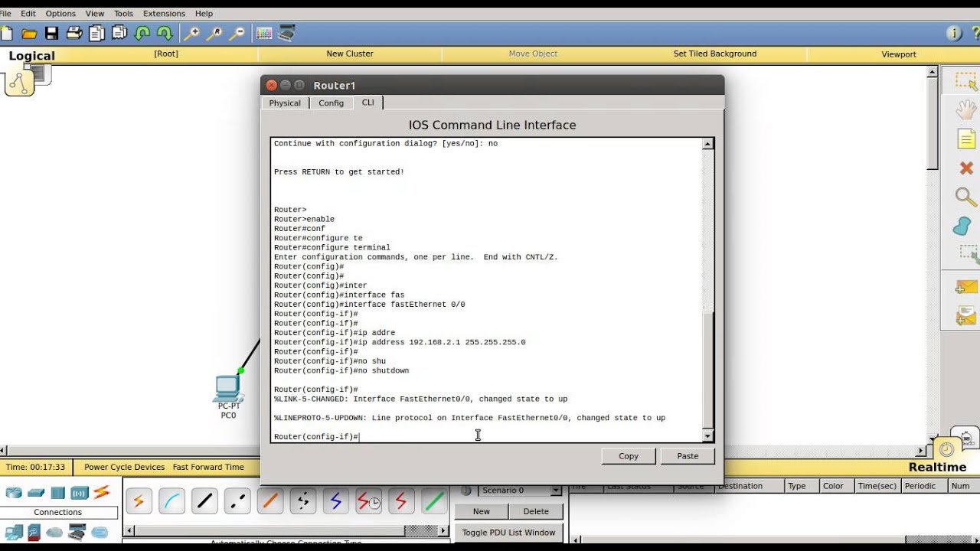Image resolution: width=980 pixels, height=551 pixels.
Task: Open the custom devices dialog
Action: [286, 33]
